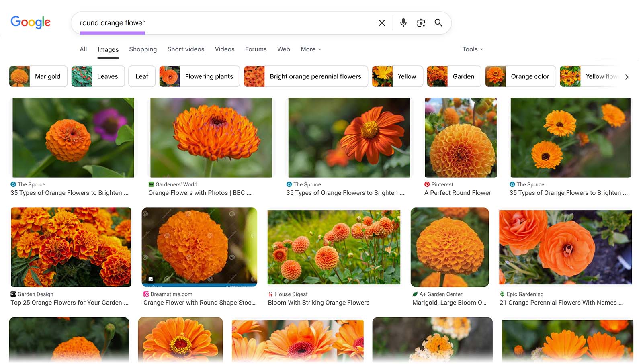
Task: Open the Google homepage via the logo
Action: click(31, 22)
